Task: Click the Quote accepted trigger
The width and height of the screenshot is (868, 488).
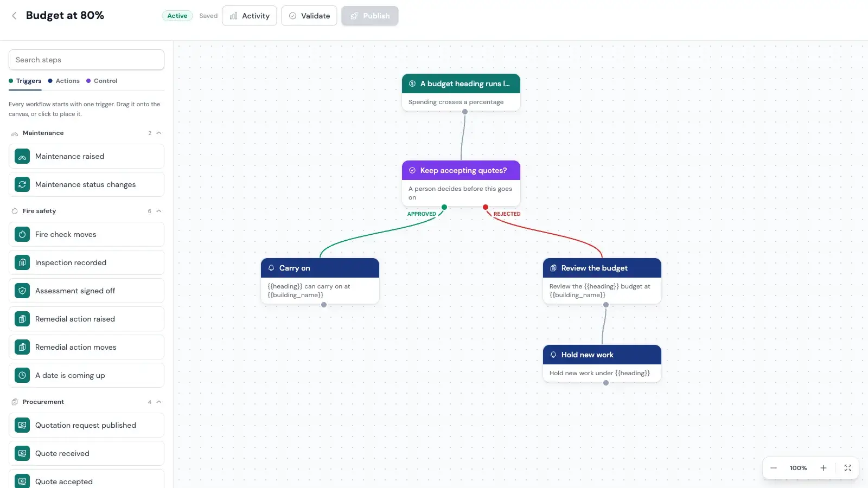Action: 86,479
